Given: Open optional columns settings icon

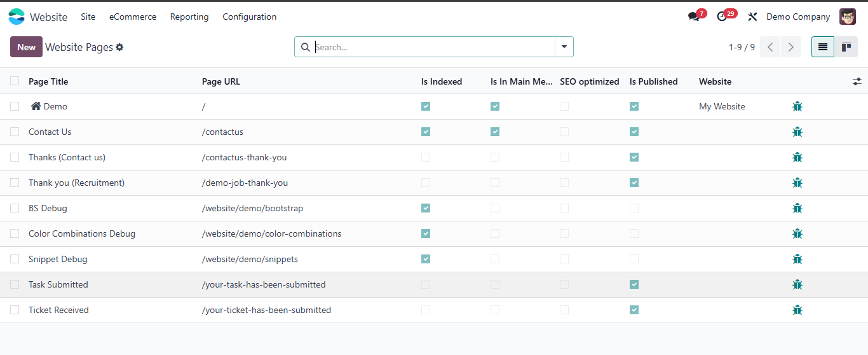Looking at the screenshot, I should tap(857, 81).
